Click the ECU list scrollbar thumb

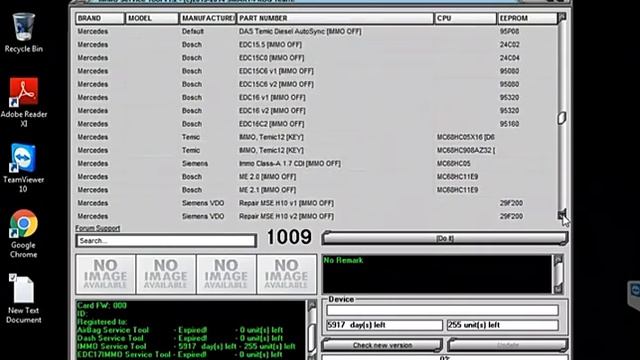[562, 118]
